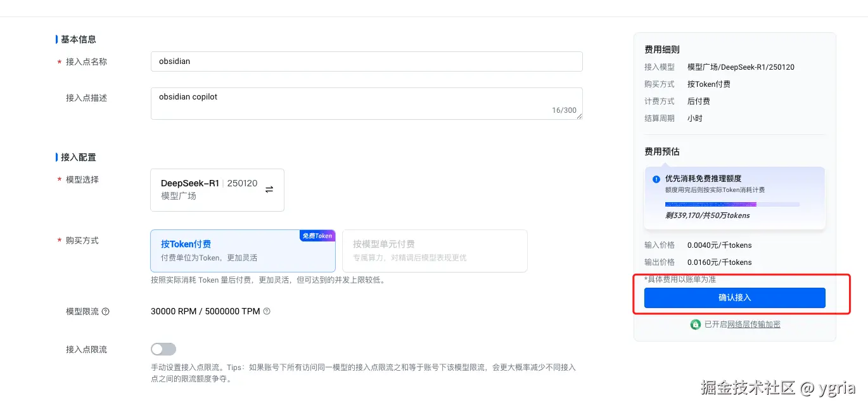Click the 接入配置 section heading

point(79,157)
